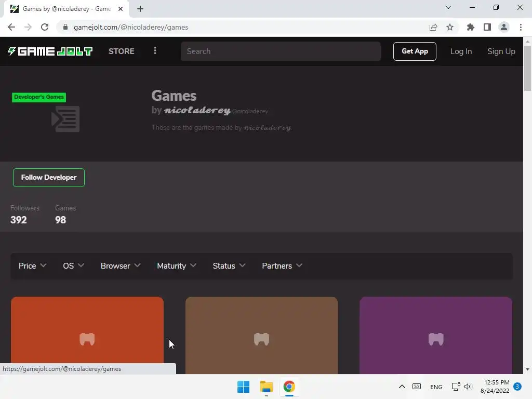The height and width of the screenshot is (399, 532).
Task: Open the Extensions puzzle icon
Action: coord(470,27)
